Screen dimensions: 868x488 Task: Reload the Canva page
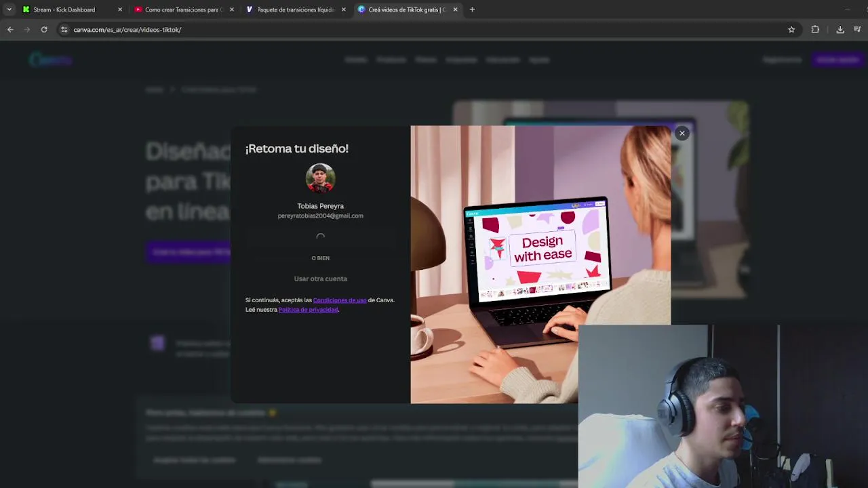(x=44, y=30)
